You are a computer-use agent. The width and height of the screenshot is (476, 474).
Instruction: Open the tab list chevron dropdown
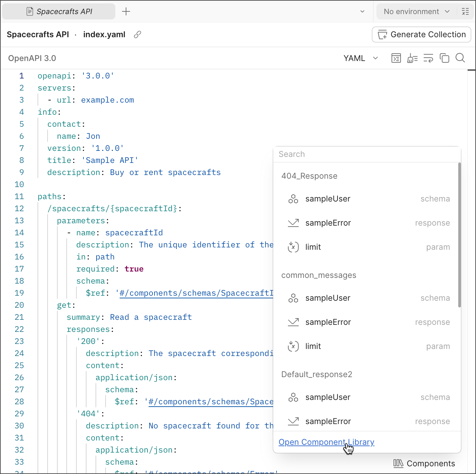click(362, 11)
